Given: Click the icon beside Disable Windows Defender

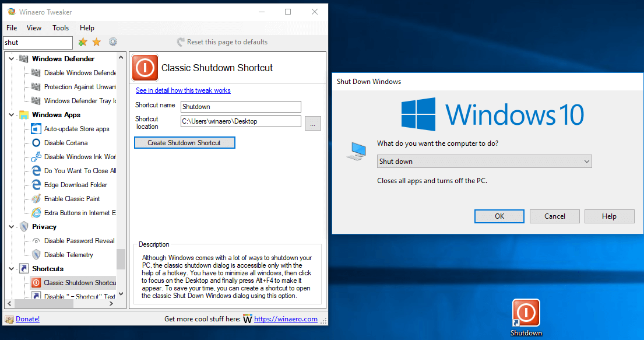Looking at the screenshot, I should (x=36, y=73).
